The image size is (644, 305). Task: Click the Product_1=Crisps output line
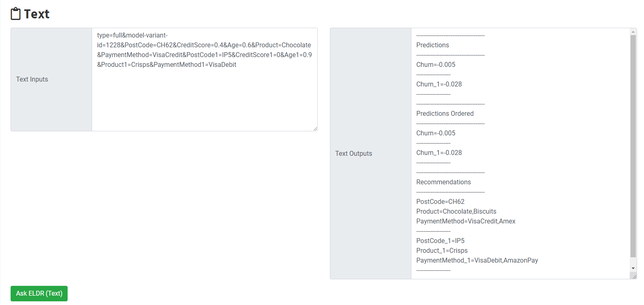pos(442,251)
